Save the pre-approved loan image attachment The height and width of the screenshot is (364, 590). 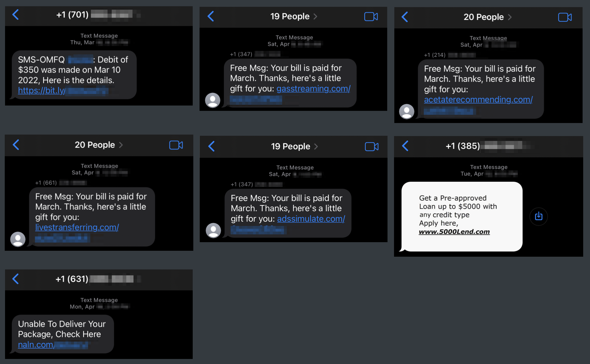point(538,216)
